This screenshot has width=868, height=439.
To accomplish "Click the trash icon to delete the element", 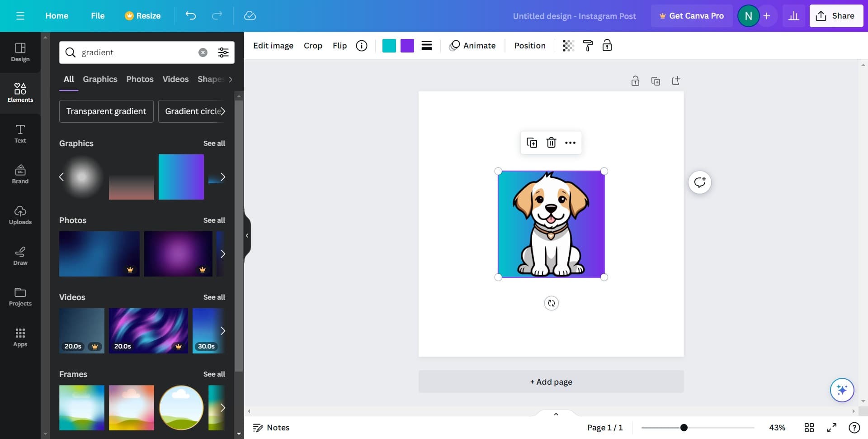I will [x=551, y=143].
